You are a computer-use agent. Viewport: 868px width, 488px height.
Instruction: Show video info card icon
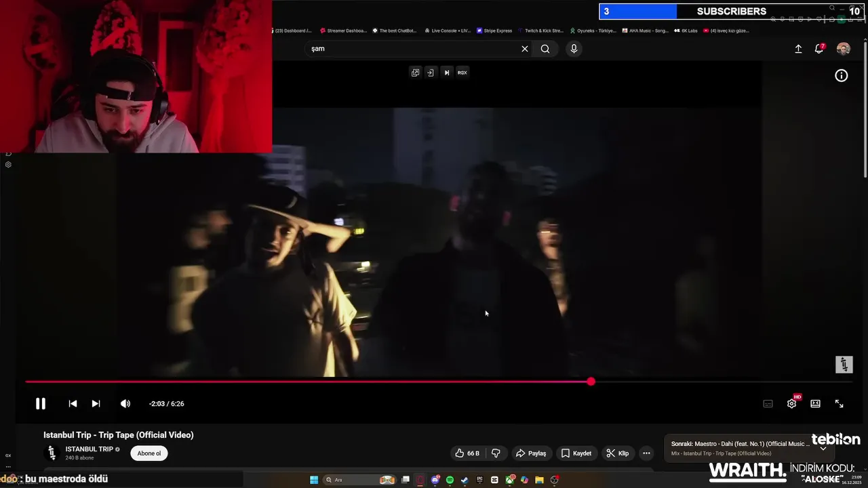(841, 76)
